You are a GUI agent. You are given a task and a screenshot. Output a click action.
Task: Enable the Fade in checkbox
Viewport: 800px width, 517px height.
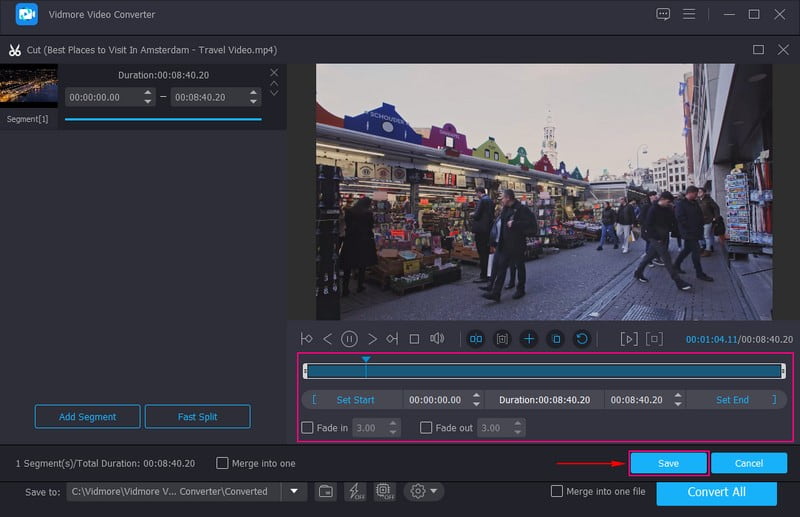(308, 428)
